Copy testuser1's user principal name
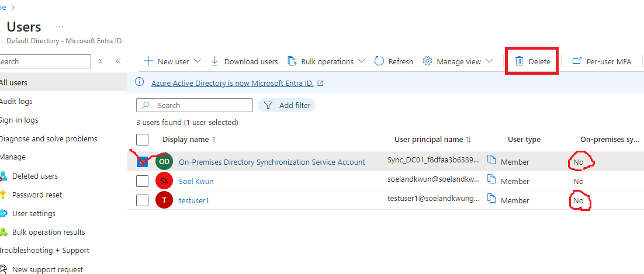The height and width of the screenshot is (274, 644). pos(492,200)
